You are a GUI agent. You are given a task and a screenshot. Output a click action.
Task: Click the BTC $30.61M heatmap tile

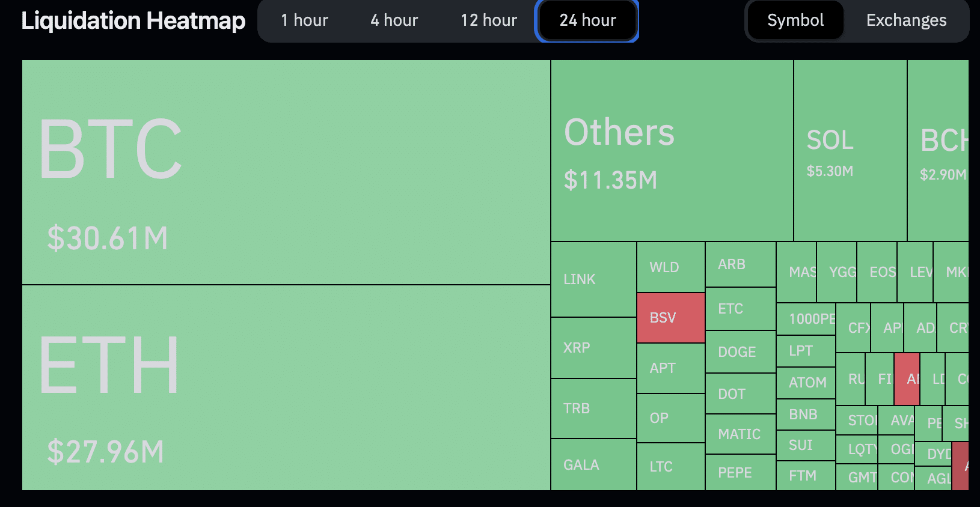pos(286,172)
